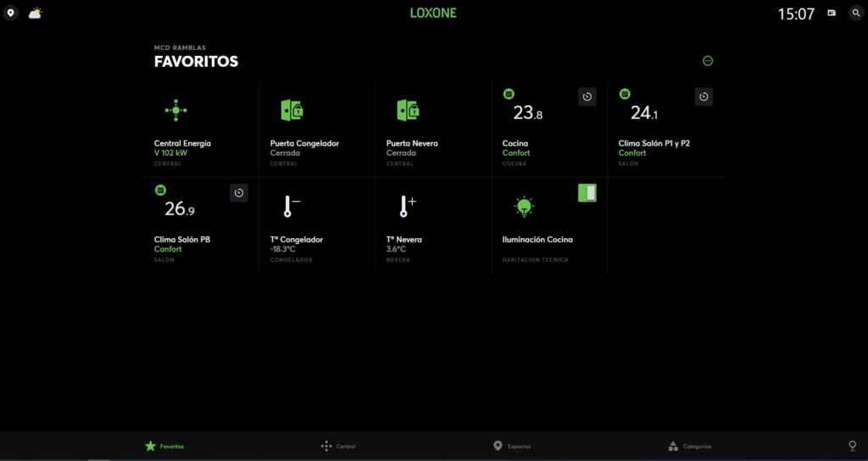Switch to the Central tab
868x461 pixels.
(338, 446)
